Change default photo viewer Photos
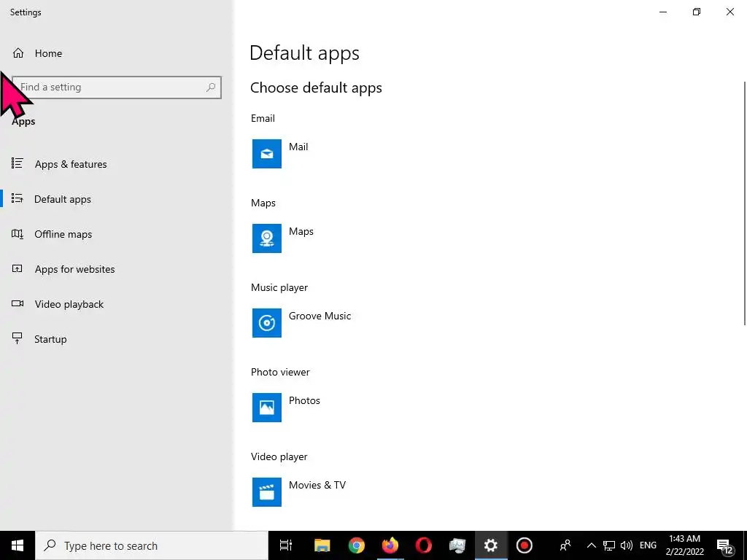The height and width of the screenshot is (560, 747). coord(304,400)
